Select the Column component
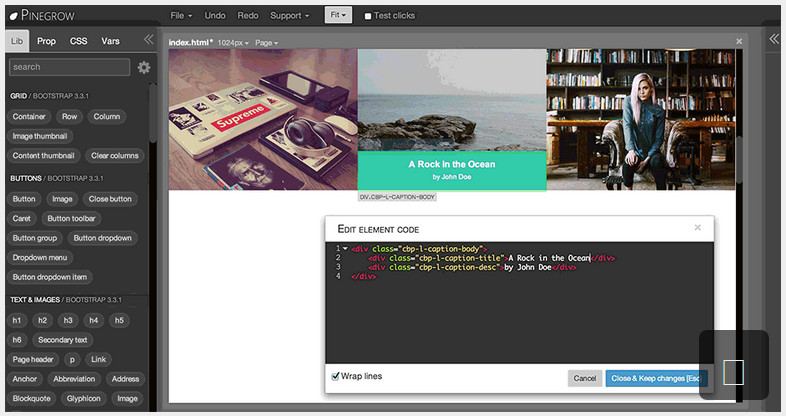786x416 pixels. (x=107, y=116)
